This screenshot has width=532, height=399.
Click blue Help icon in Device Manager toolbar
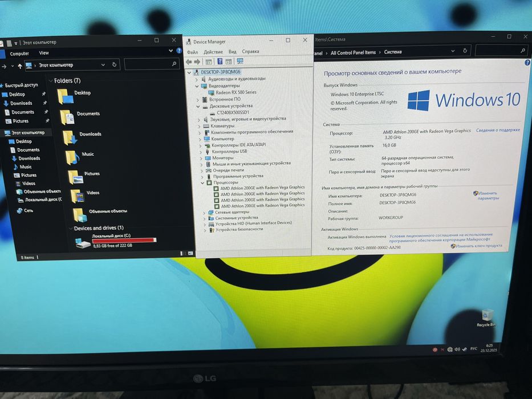pos(220,62)
